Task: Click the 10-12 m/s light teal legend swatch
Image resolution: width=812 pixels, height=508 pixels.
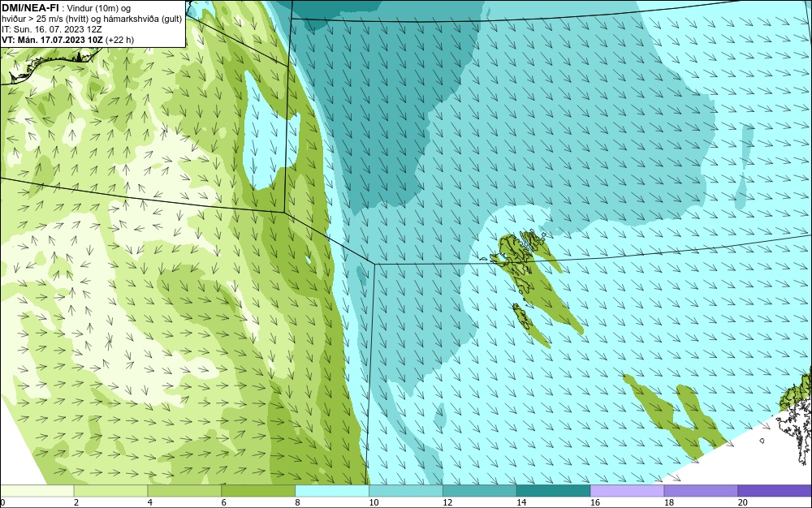Action: click(406, 491)
